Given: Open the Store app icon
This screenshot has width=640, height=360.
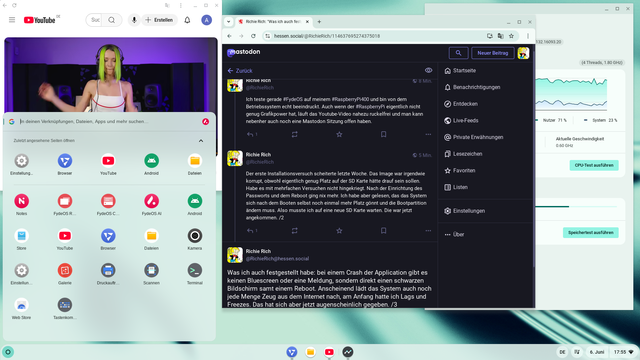Looking at the screenshot, I should (22, 236).
